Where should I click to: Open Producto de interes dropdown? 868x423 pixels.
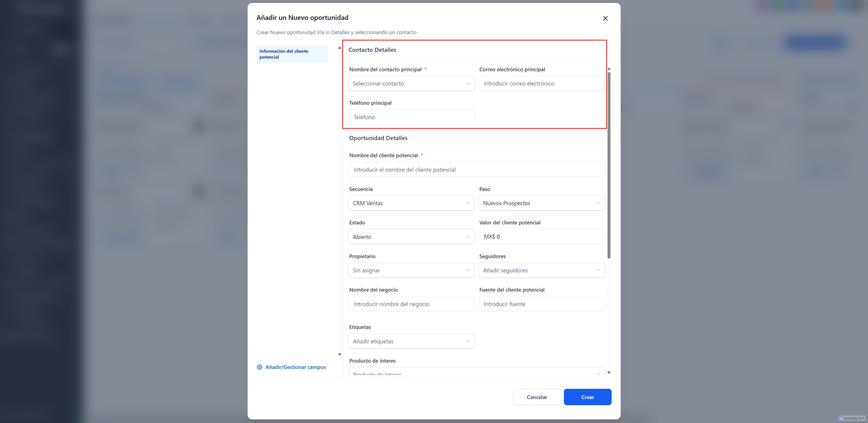pyautogui.click(x=476, y=373)
